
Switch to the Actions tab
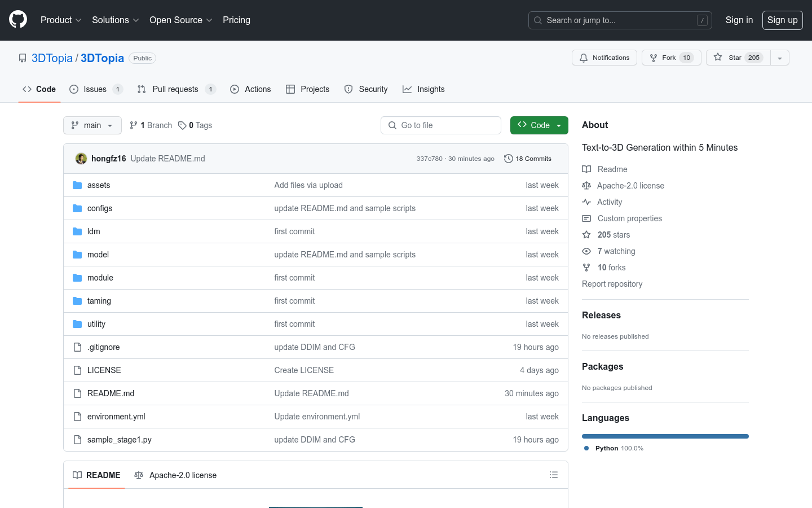250,89
